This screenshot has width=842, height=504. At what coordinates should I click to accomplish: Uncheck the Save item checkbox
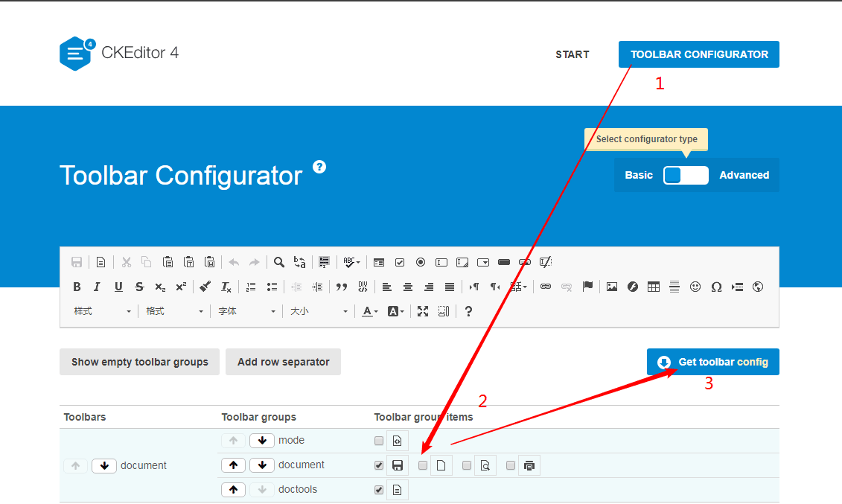tap(379, 465)
